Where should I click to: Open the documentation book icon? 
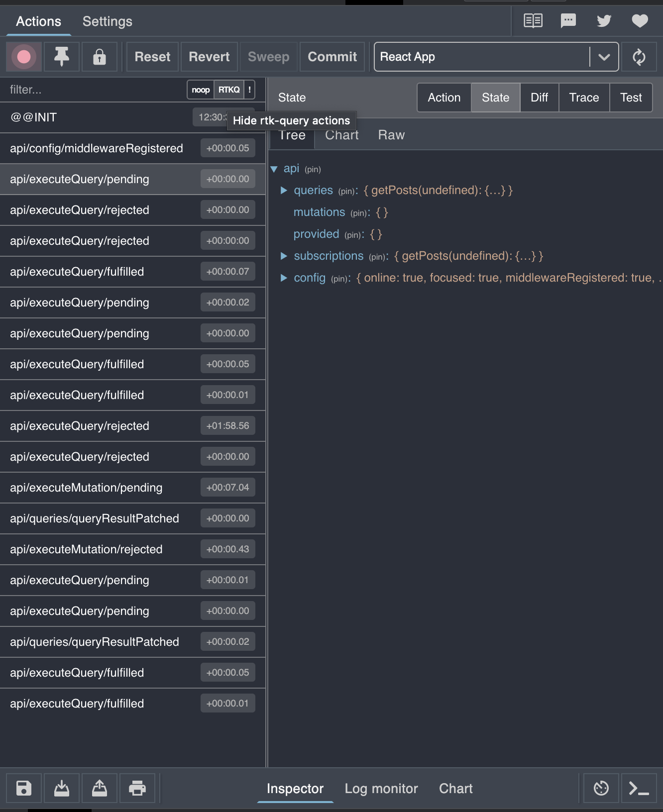[x=533, y=21]
